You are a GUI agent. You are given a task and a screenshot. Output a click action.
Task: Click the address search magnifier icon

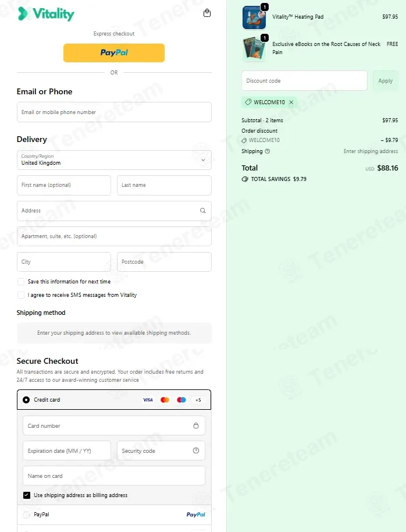click(x=203, y=211)
